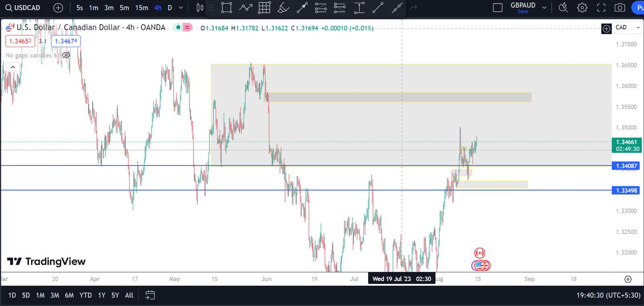Select the YTD date range
Screen dimensions: 644x306
point(85,295)
